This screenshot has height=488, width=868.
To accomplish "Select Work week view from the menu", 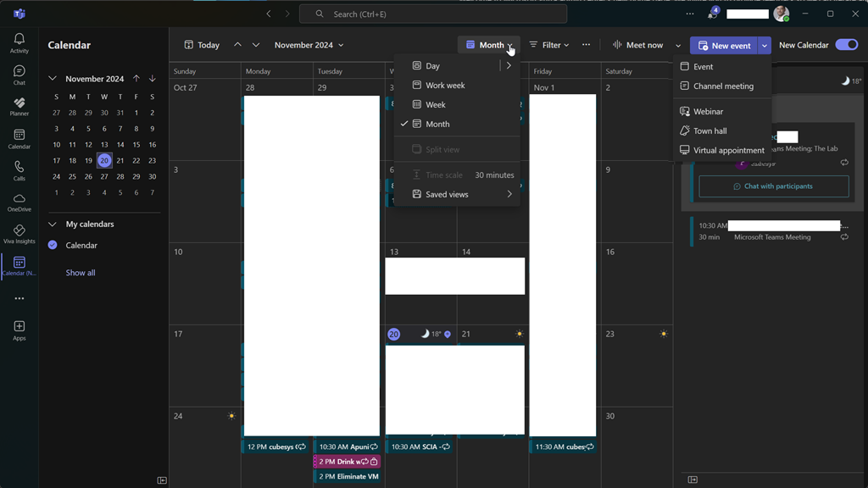I will [445, 85].
